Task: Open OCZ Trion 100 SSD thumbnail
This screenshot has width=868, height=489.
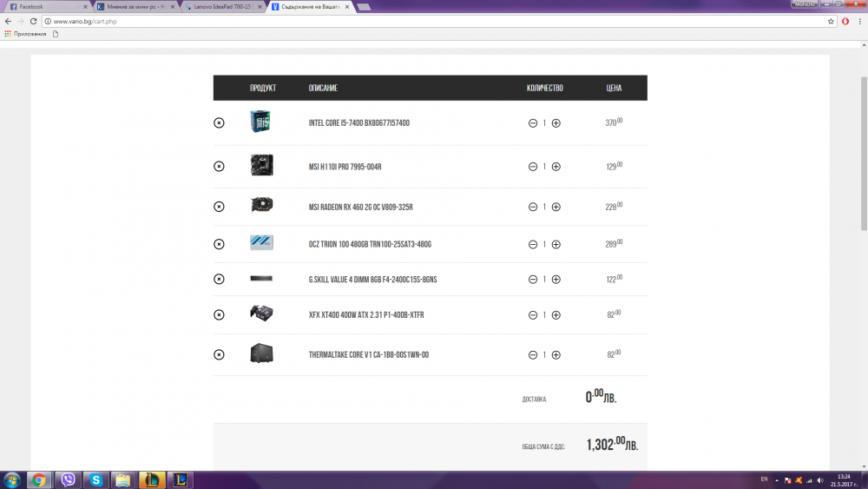Action: pyautogui.click(x=261, y=242)
